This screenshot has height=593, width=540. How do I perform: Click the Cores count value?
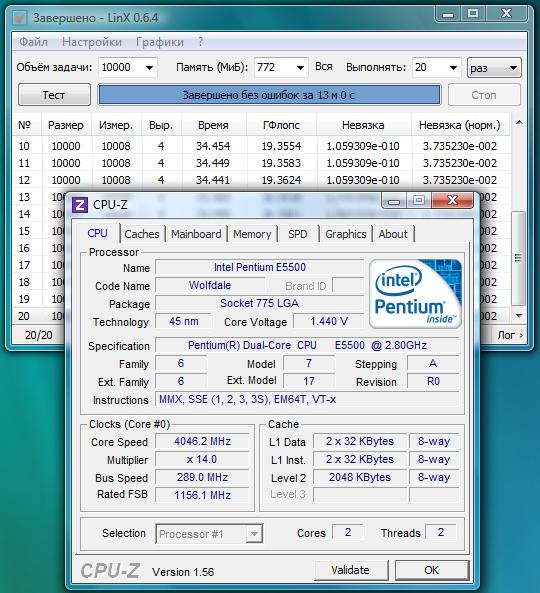click(x=348, y=532)
